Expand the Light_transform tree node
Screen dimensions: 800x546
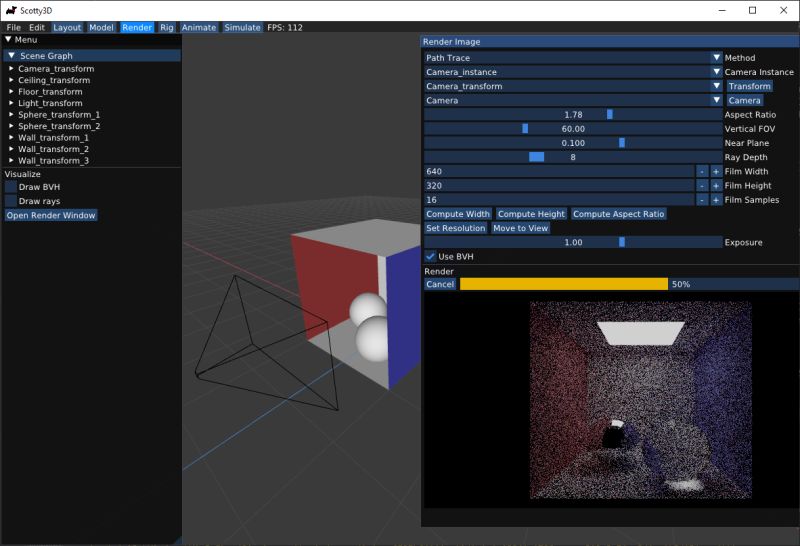tap(11, 103)
